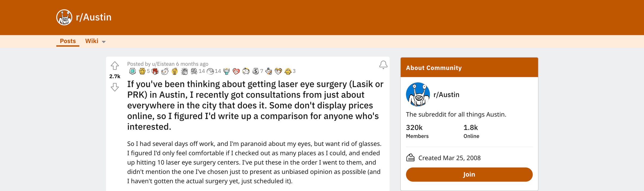The height and width of the screenshot is (191, 644).
Task: Click the platinum award icon on the post
Action: (133, 71)
